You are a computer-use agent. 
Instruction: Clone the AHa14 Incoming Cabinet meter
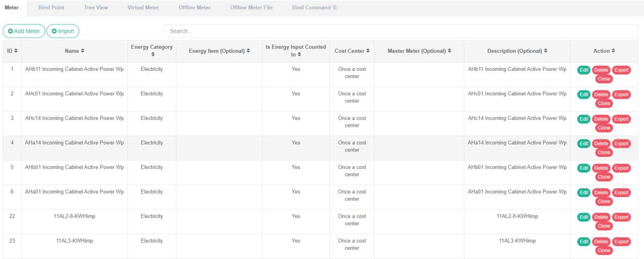[x=603, y=152]
